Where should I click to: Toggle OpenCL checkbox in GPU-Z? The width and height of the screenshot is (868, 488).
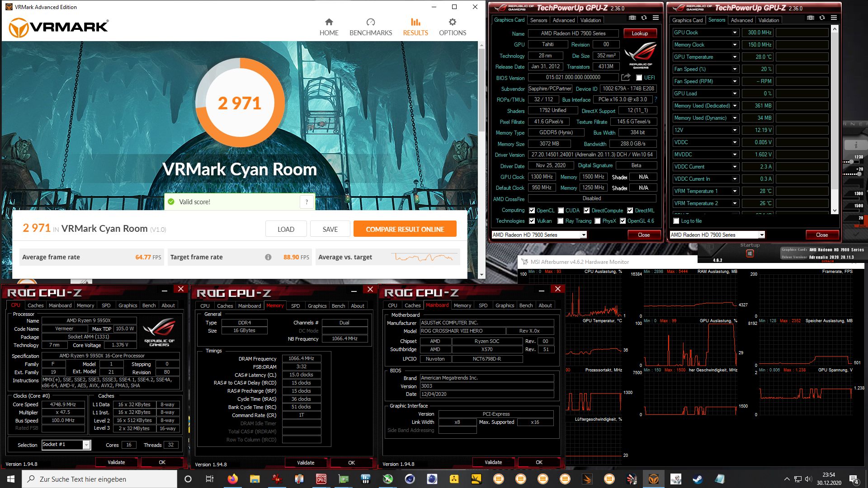pos(532,211)
